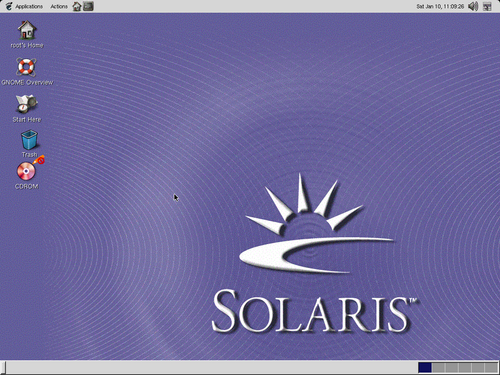The image size is (500, 375).
Task: Open the volume control speaker icon
Action: coord(473,6)
